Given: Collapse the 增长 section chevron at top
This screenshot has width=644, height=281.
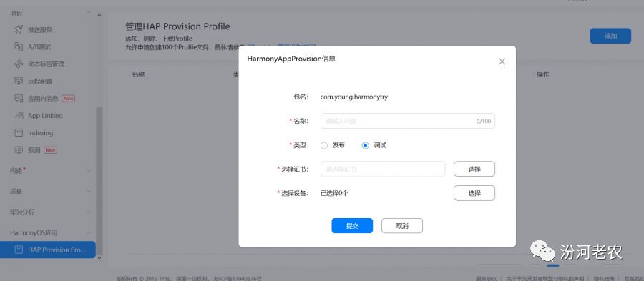Looking at the screenshot, I should (x=89, y=13).
